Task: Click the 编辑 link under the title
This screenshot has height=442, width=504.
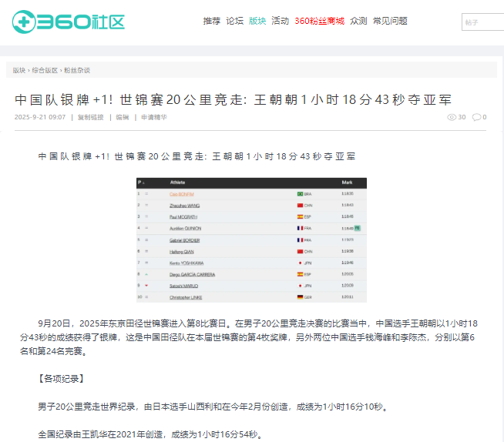Action: tap(122, 117)
